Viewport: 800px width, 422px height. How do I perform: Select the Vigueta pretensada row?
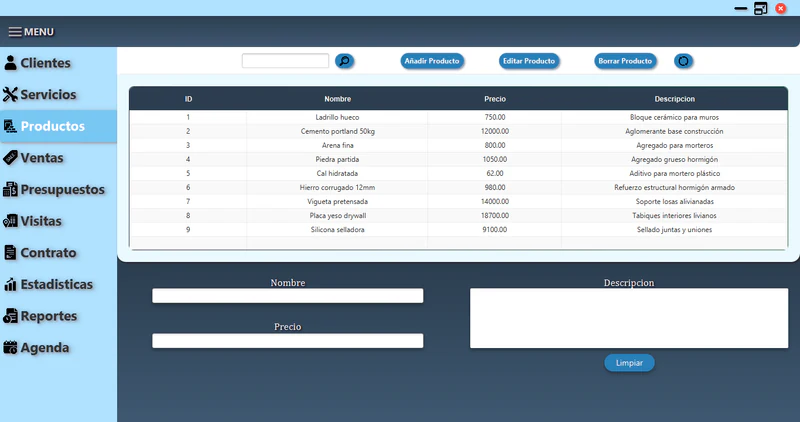click(x=458, y=202)
